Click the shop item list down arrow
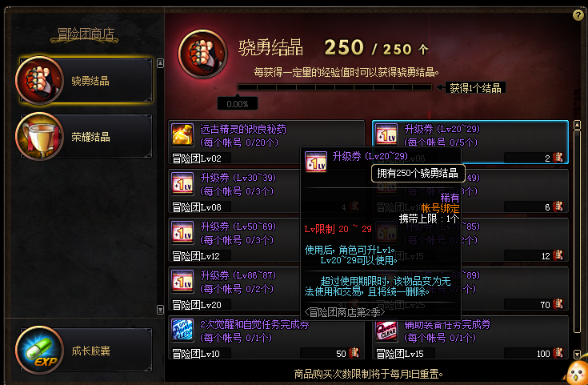Viewport: 588px width, 385px height. point(578,354)
